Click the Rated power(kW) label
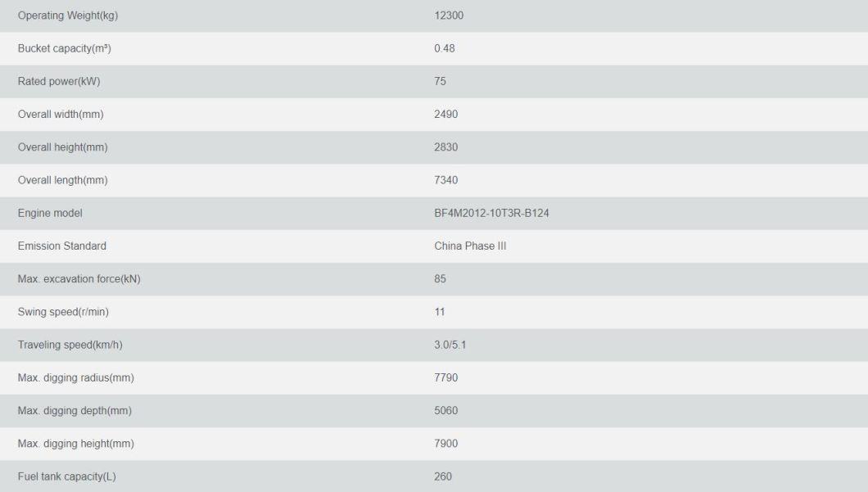 59,81
